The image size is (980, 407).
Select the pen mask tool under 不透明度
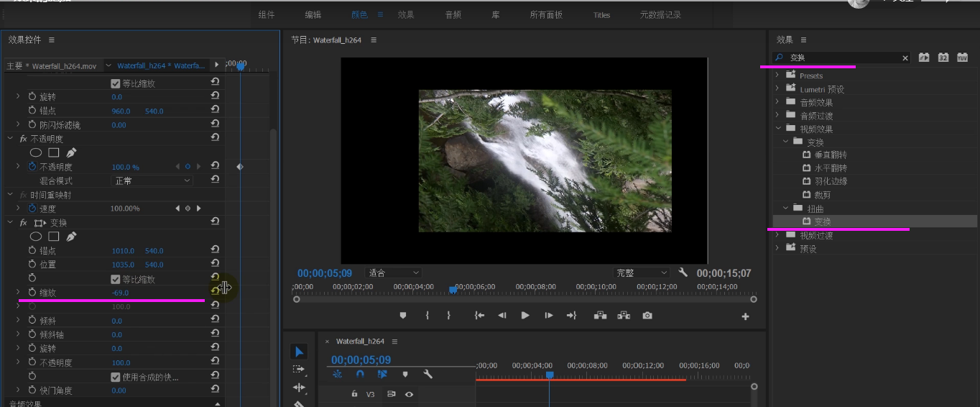click(71, 152)
